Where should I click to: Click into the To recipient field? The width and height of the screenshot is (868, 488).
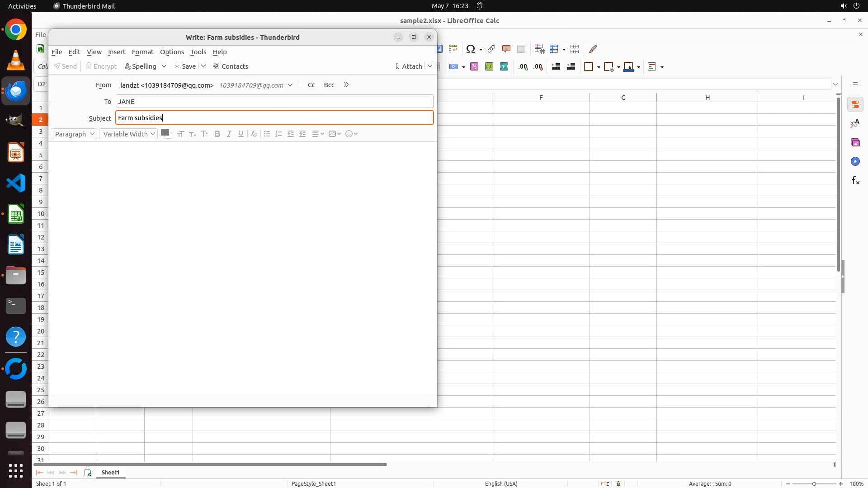point(274,101)
